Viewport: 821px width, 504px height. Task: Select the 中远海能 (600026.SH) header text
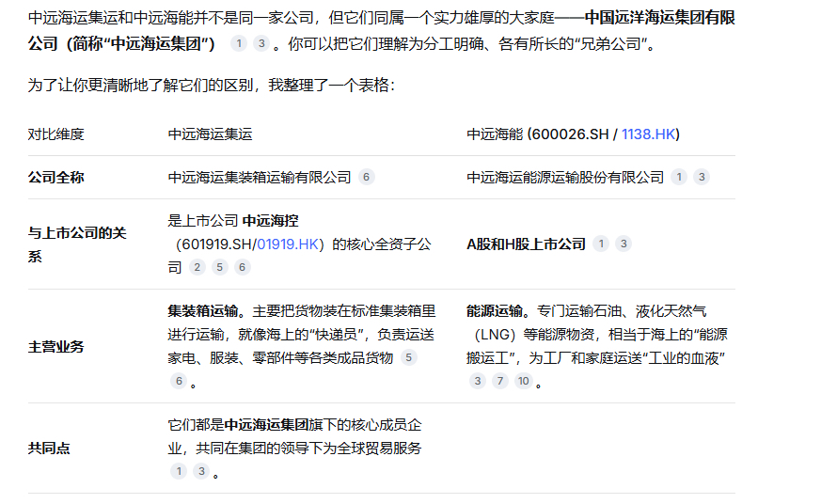pos(574,134)
